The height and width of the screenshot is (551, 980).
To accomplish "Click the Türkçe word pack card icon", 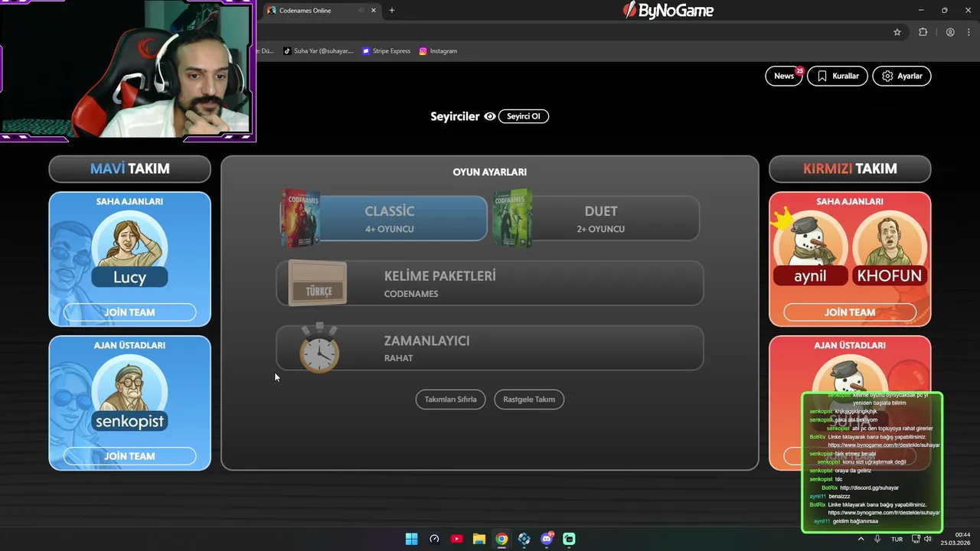I will tap(318, 283).
